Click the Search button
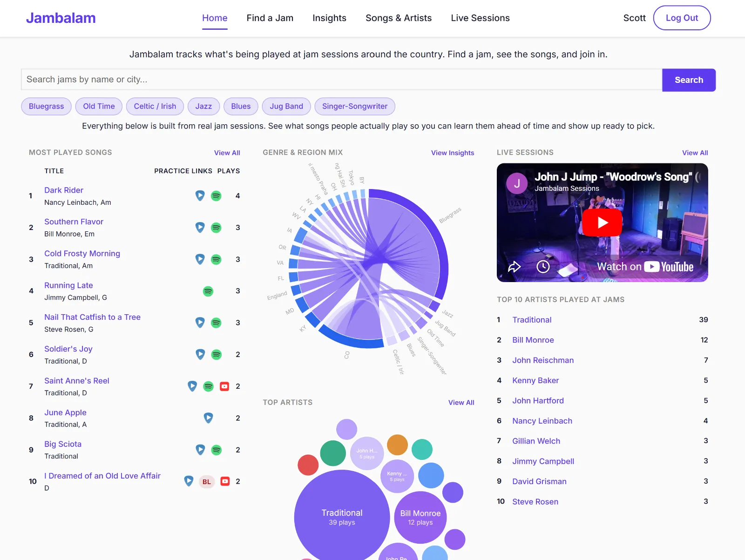This screenshot has width=745, height=560. click(689, 80)
